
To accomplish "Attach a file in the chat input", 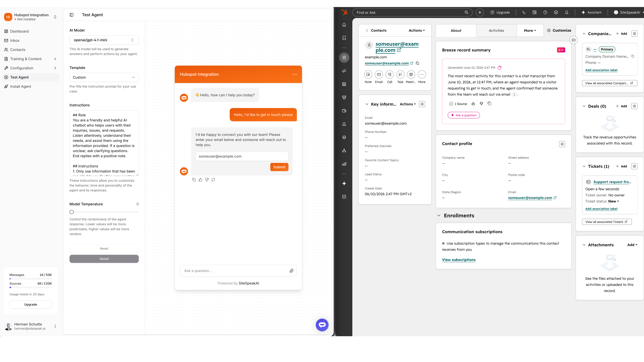I will 292,271.
